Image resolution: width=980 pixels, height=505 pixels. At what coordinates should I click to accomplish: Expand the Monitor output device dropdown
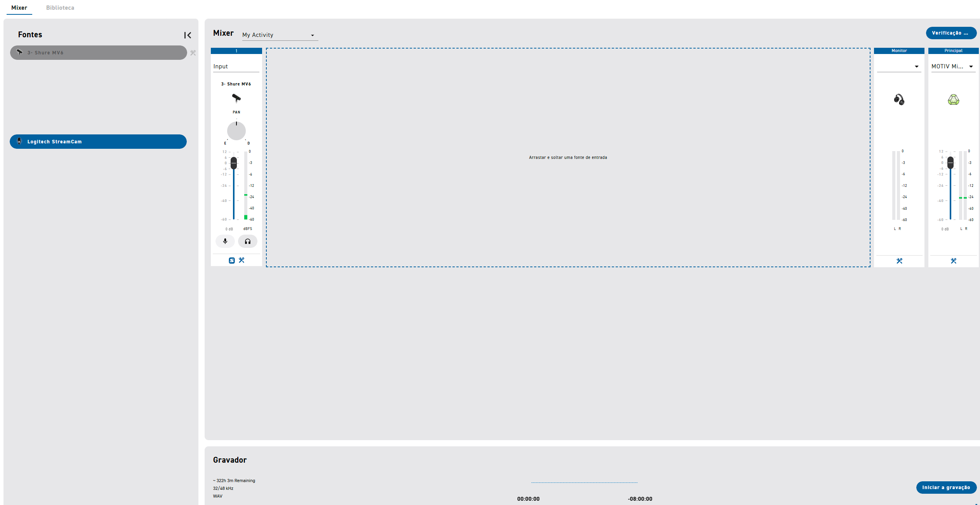(899, 66)
